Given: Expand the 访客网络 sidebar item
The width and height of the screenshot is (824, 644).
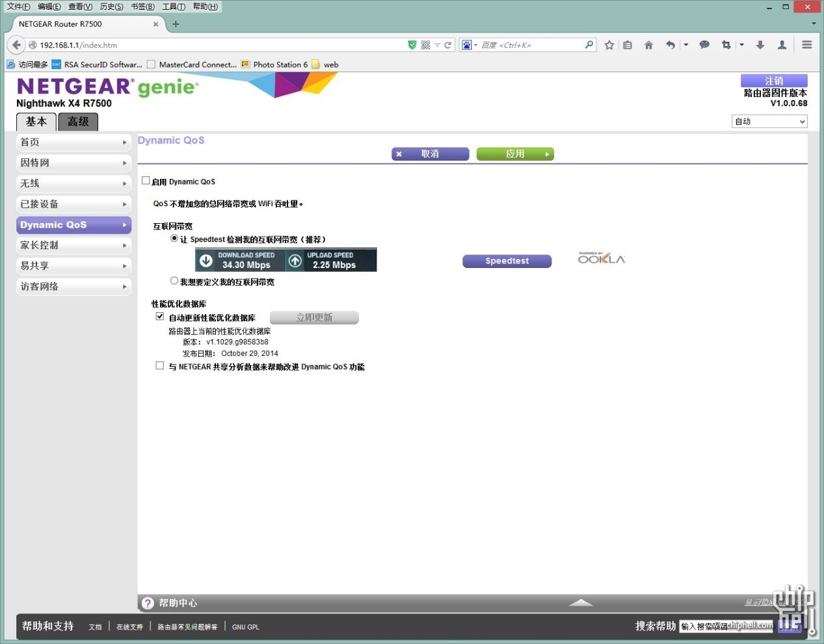Looking at the screenshot, I should click(x=73, y=287).
